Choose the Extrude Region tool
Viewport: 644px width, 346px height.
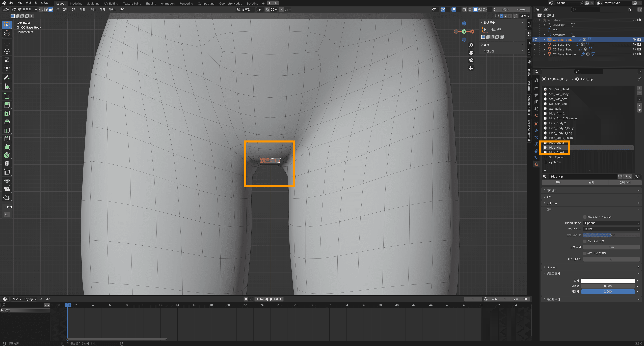pyautogui.click(x=7, y=105)
